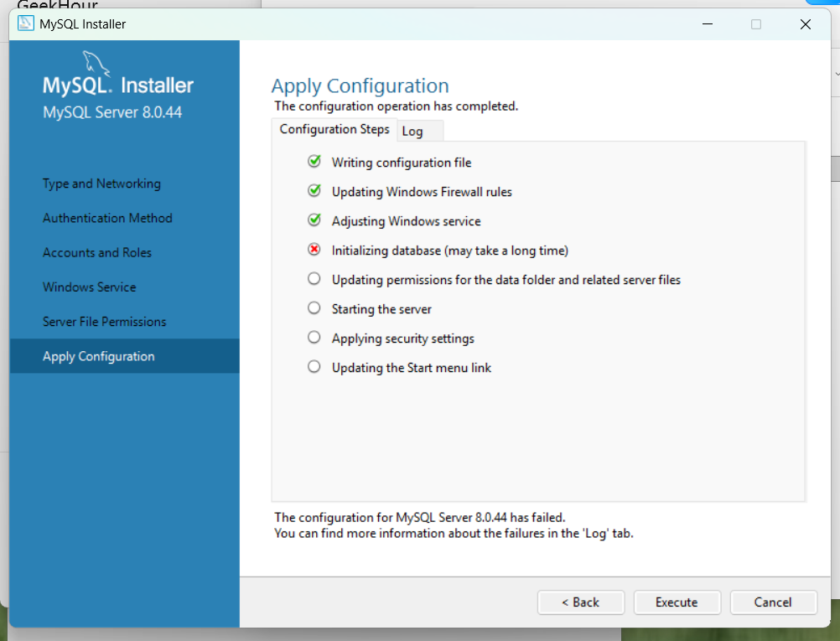
Task: Click green check beside Adjusting Windows service
Action: 314,220
